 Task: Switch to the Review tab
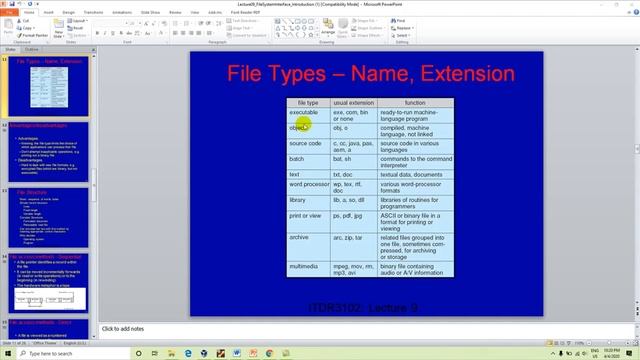click(x=175, y=13)
